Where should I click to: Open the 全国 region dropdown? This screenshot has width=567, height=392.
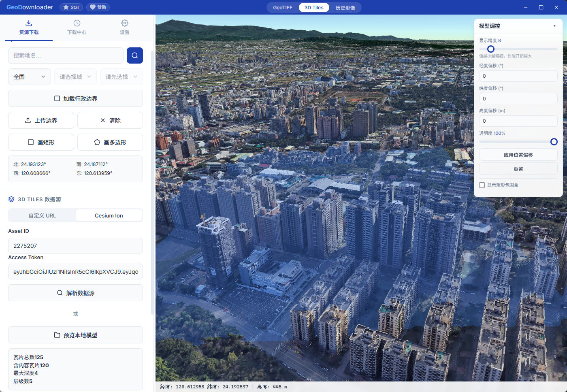[29, 77]
